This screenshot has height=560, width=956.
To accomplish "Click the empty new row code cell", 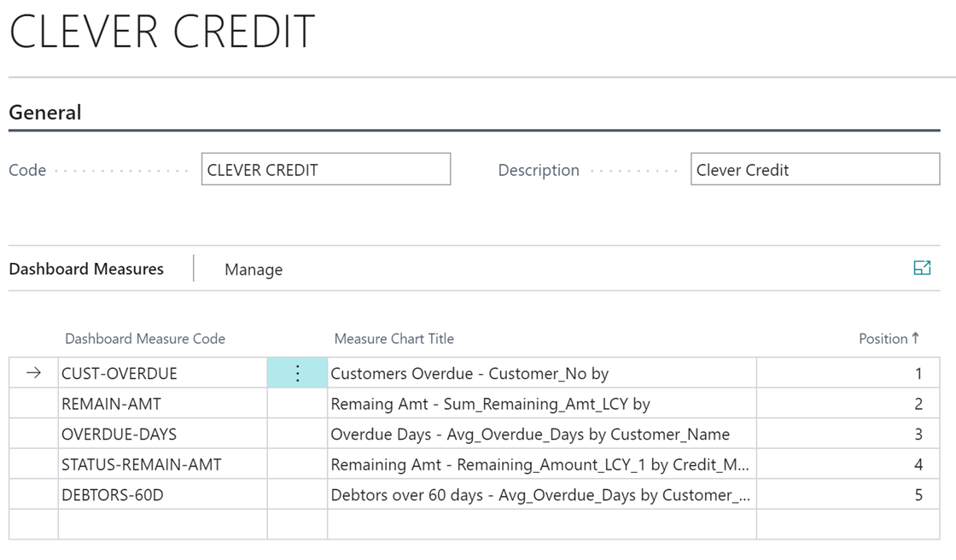I will click(163, 525).
